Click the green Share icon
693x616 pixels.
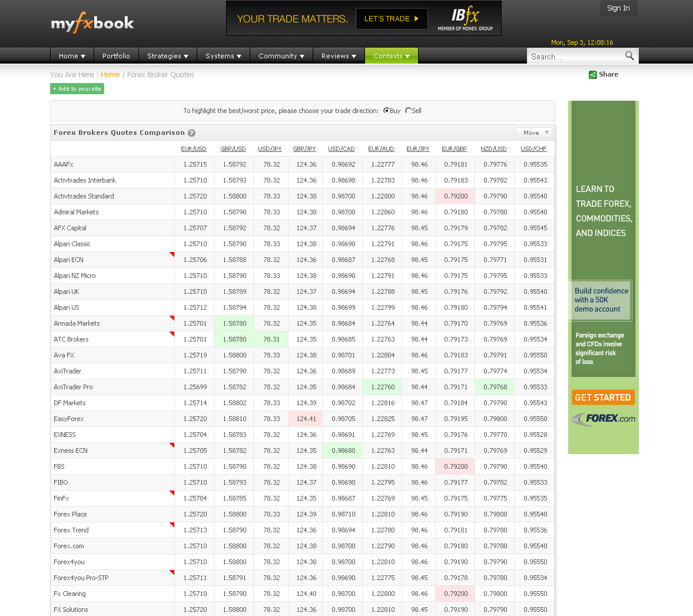coord(593,75)
